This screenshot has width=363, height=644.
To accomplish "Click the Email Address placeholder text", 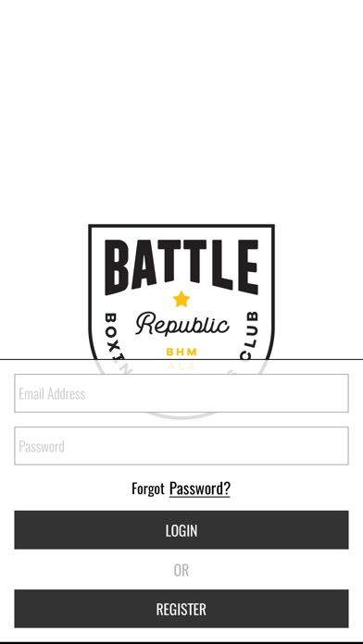I will click(x=52, y=394).
